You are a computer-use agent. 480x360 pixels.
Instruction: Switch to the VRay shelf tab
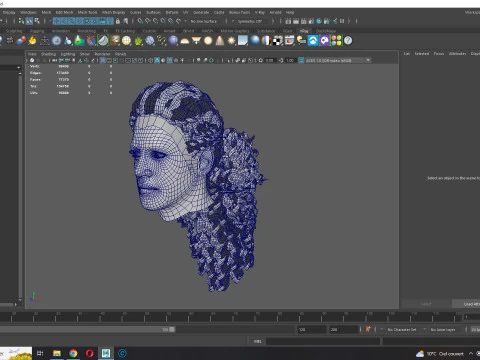click(304, 31)
